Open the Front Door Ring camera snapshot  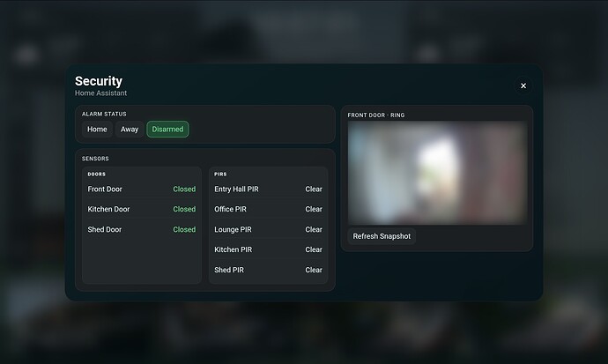click(x=437, y=173)
